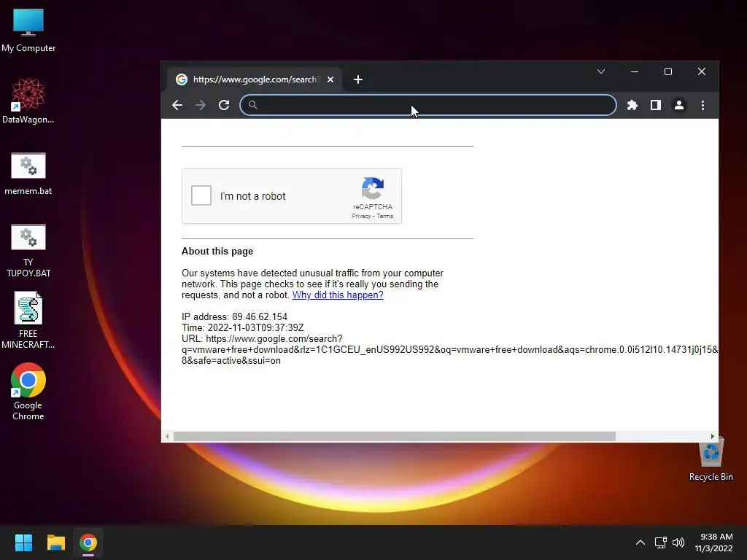This screenshot has height=560, width=747.
Task: Open the Chrome three-dot menu
Action: [703, 105]
